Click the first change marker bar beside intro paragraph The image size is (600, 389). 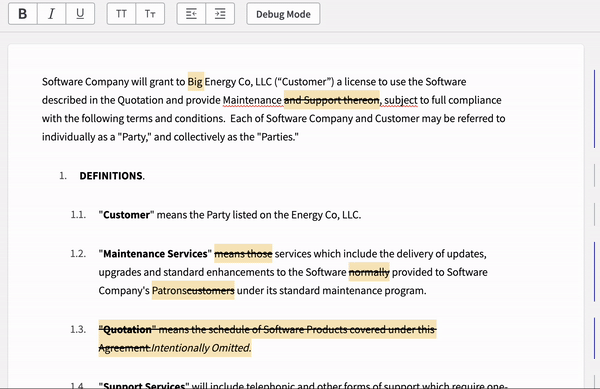click(594, 109)
